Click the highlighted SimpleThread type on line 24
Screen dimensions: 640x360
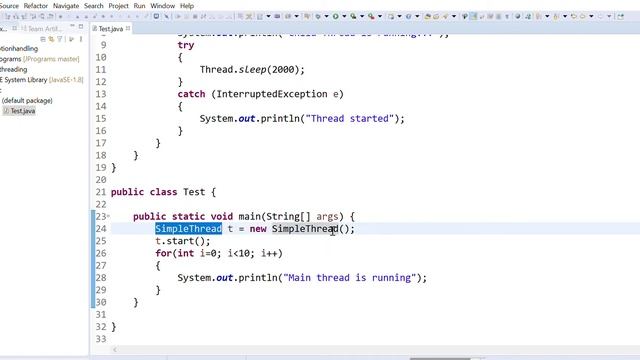[x=189, y=229]
